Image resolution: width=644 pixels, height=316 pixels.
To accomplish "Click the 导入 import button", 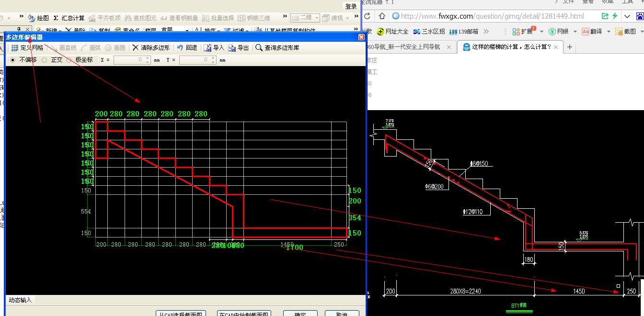I will [214, 48].
